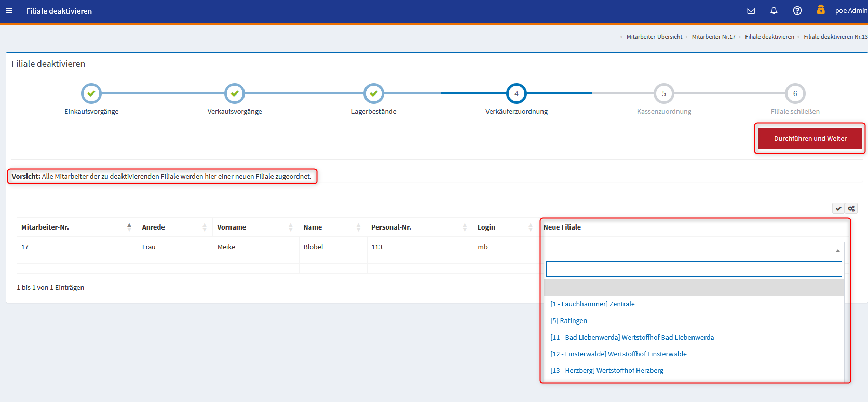
Task: Go to completed Lagerbestände step circle
Action: click(374, 93)
